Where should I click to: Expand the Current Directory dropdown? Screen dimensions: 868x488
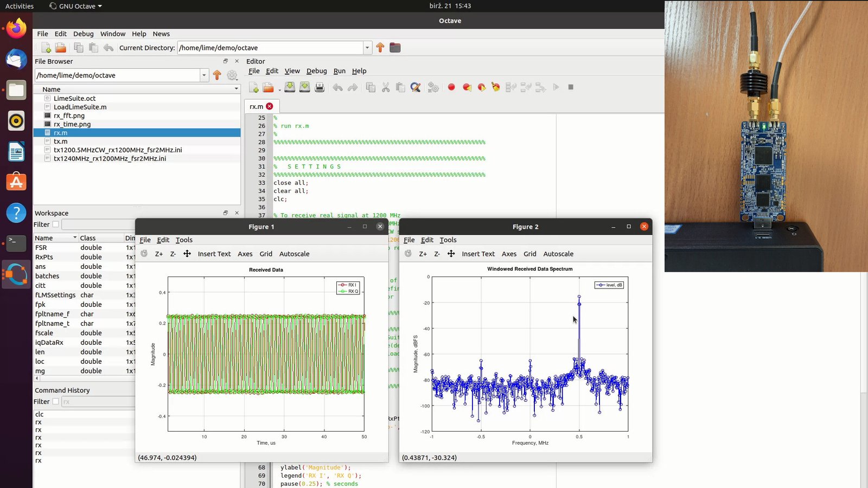367,48
